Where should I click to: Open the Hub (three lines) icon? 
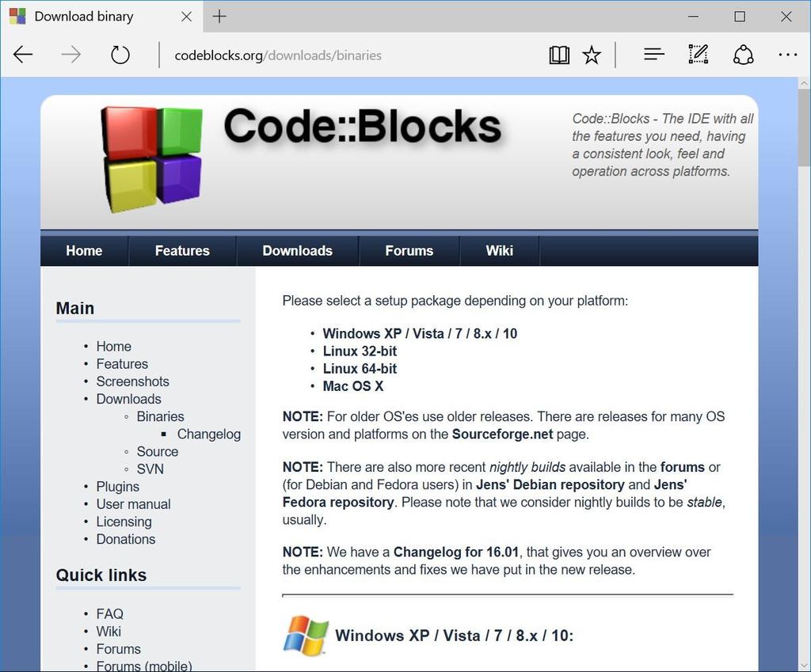coord(653,54)
